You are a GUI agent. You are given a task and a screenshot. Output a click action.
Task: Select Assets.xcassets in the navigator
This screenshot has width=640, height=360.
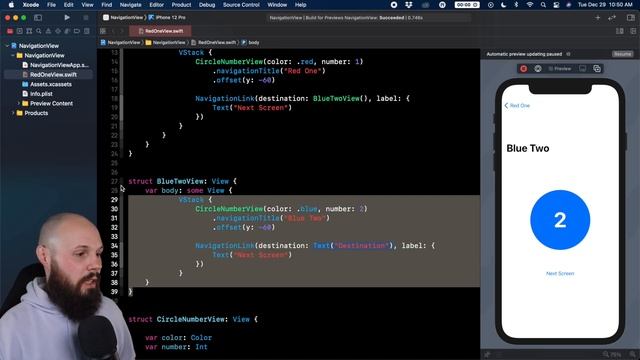(47, 84)
